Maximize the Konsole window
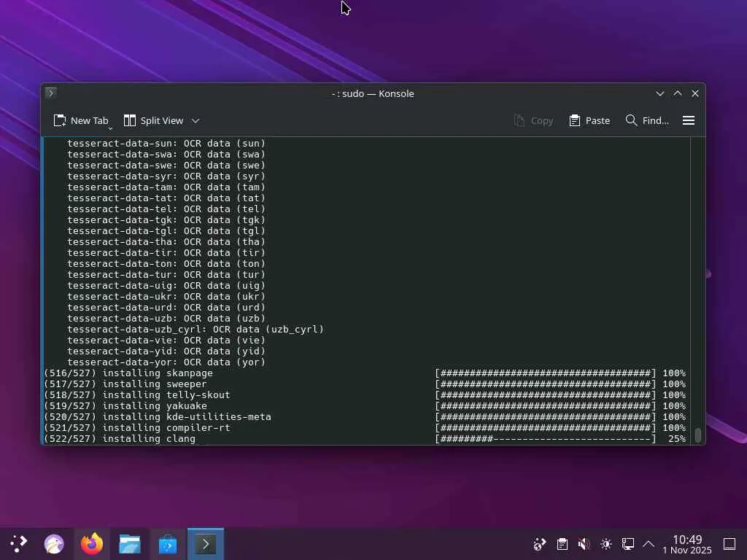This screenshot has height=560, width=747. click(x=678, y=94)
